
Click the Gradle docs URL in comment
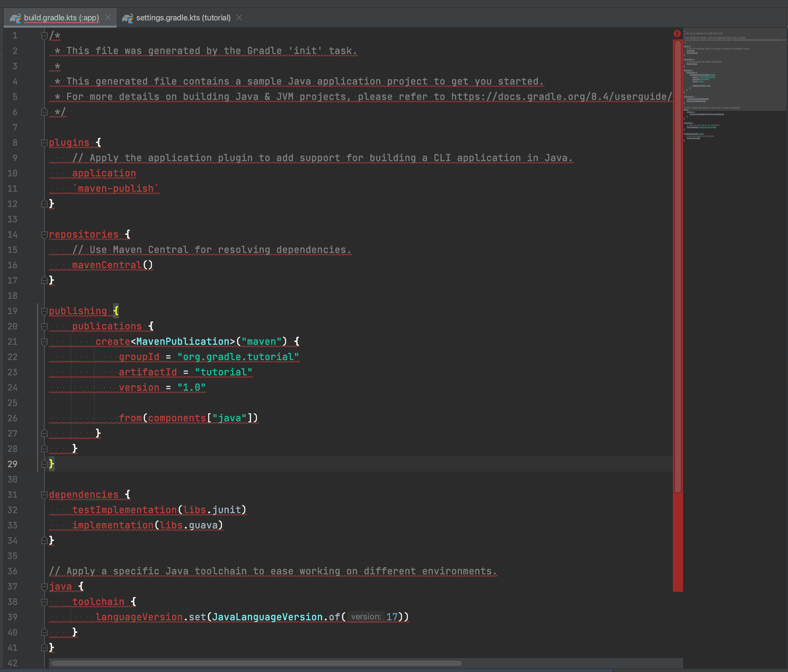click(559, 97)
